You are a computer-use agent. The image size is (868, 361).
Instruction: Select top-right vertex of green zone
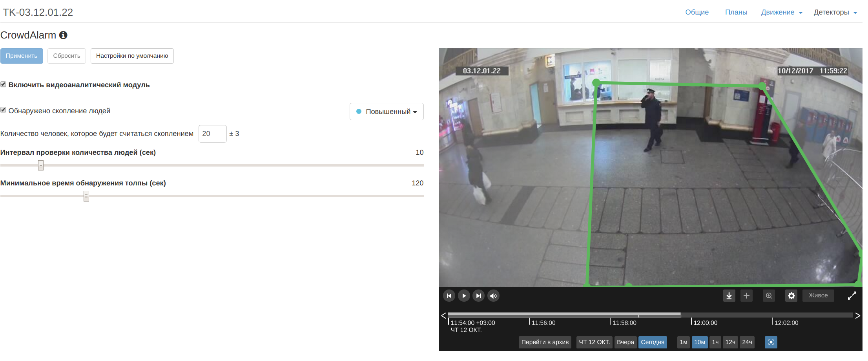[x=762, y=86]
